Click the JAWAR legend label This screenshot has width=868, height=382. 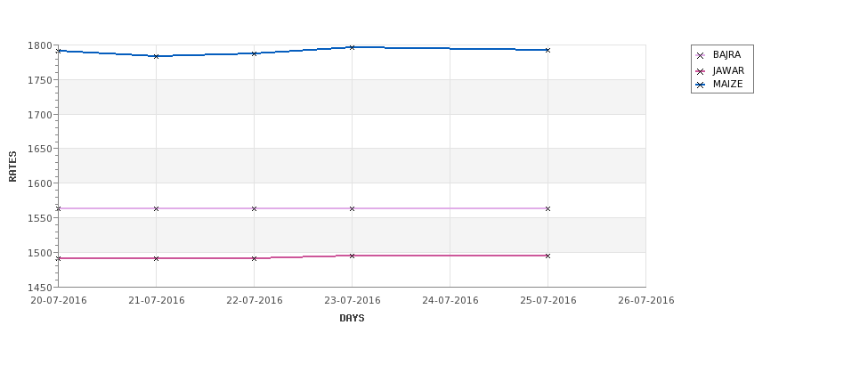tap(728, 71)
